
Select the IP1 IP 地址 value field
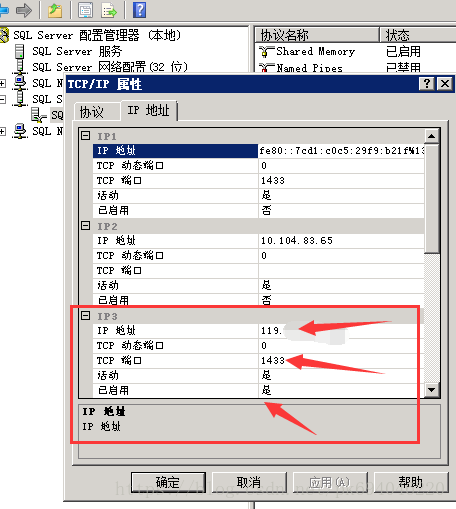341,151
